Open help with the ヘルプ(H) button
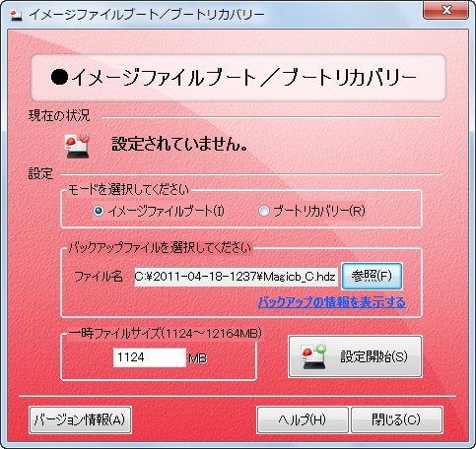 coord(303,419)
